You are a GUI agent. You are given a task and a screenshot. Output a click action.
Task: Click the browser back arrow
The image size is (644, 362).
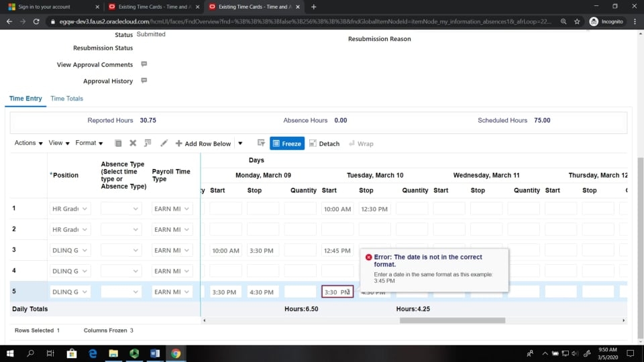9,21
